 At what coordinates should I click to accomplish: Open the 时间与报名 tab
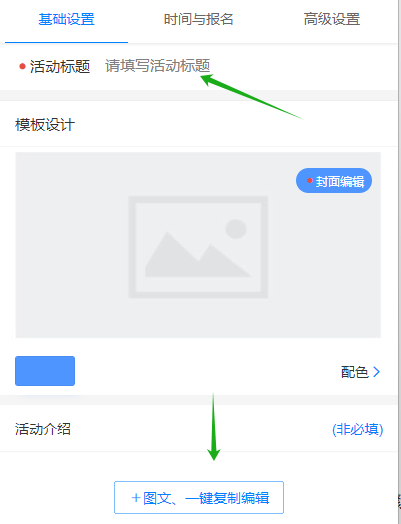[198, 19]
